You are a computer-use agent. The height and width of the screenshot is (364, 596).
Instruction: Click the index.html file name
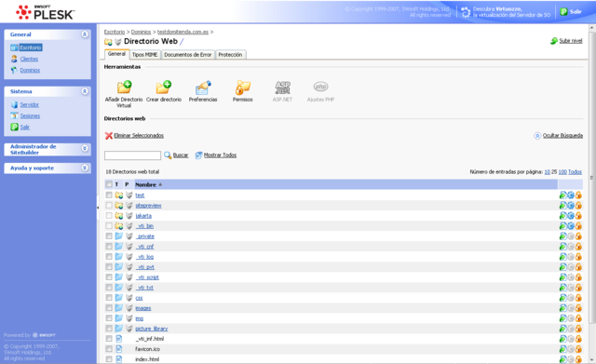pos(147,359)
